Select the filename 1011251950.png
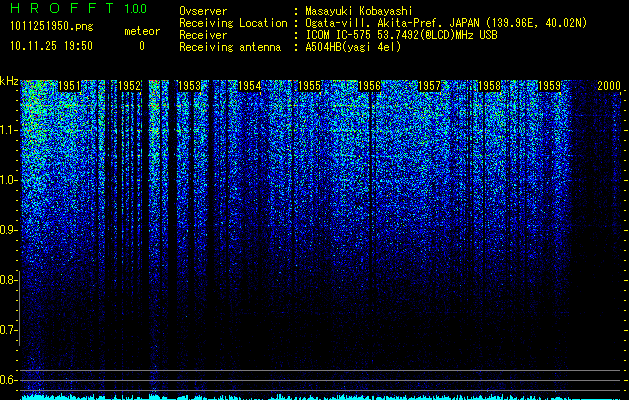 52,27
